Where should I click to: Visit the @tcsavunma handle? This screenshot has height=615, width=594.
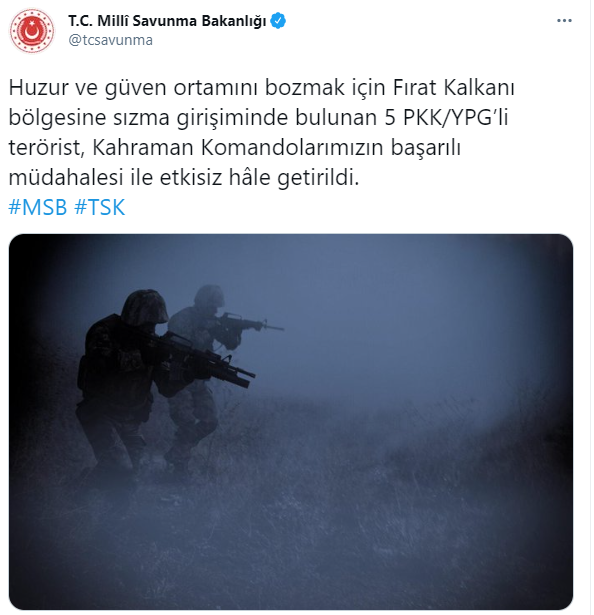click(111, 40)
